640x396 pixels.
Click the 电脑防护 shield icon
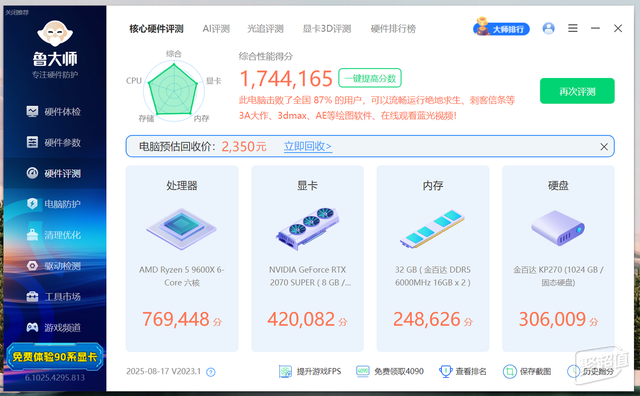(32, 204)
